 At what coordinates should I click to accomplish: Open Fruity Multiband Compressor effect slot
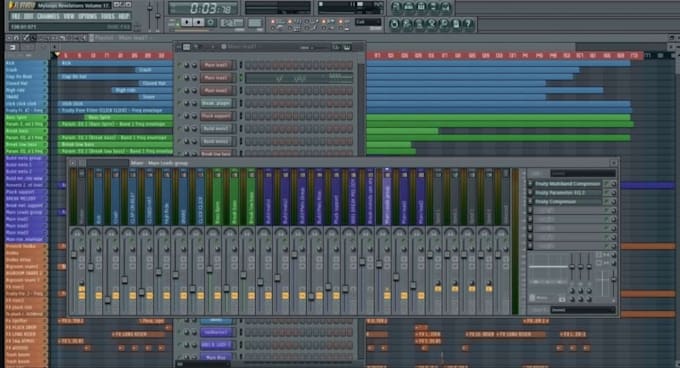[567, 184]
